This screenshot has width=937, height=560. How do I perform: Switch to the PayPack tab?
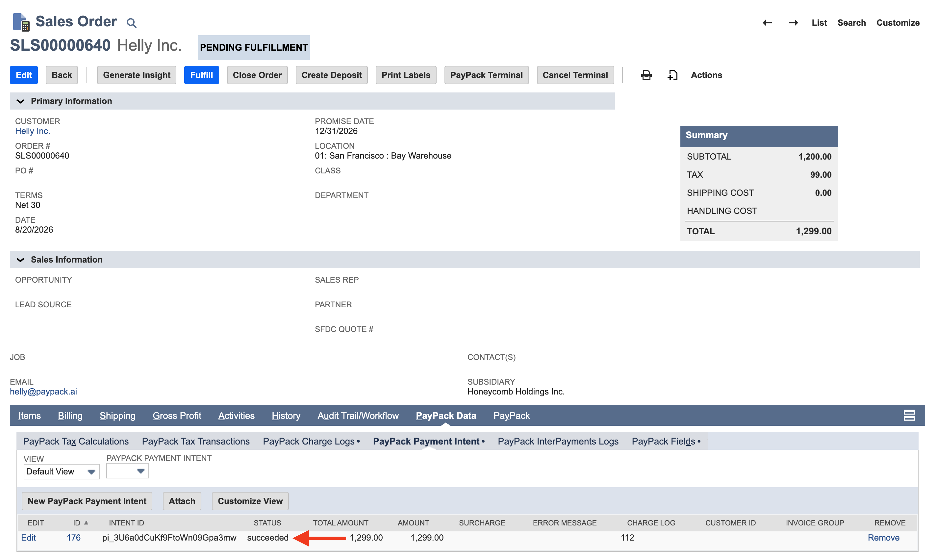tap(512, 416)
